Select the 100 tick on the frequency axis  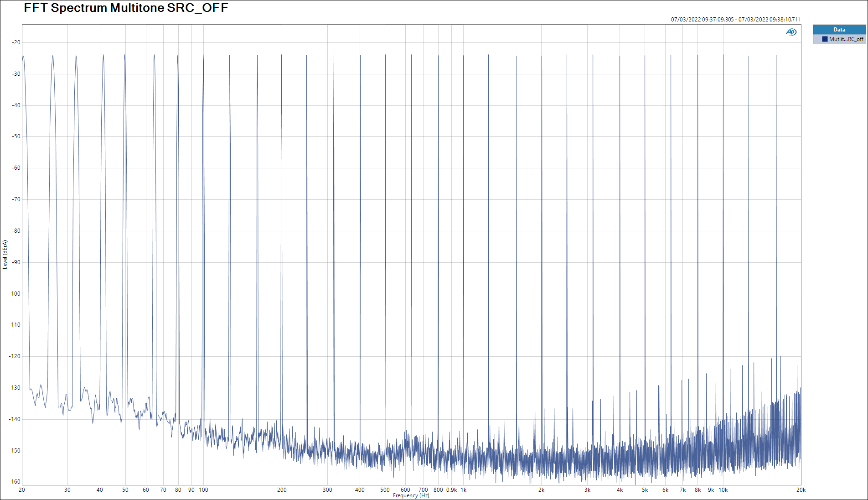point(203,490)
